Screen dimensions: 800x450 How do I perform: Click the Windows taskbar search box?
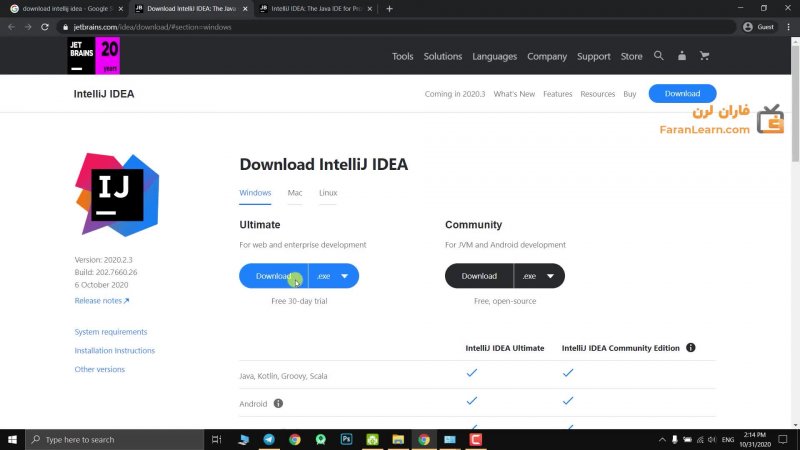tap(115, 439)
